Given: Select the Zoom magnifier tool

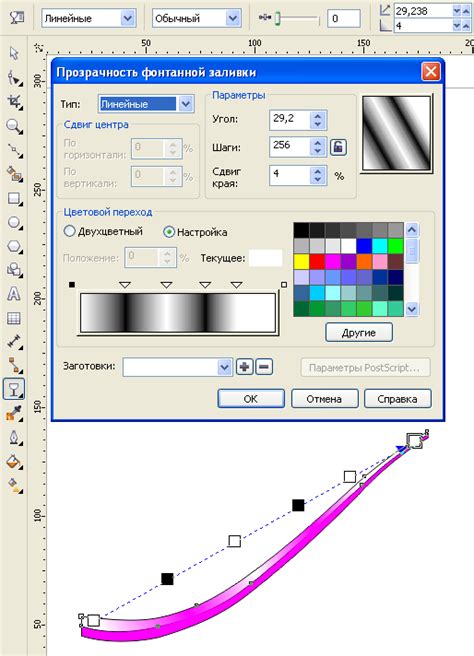Looking at the screenshot, I should pos(14,126).
